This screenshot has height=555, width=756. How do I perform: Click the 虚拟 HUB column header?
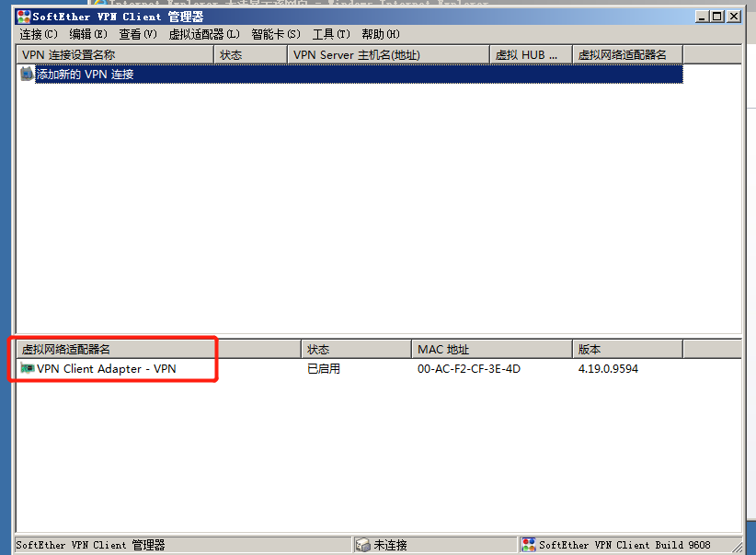530,55
